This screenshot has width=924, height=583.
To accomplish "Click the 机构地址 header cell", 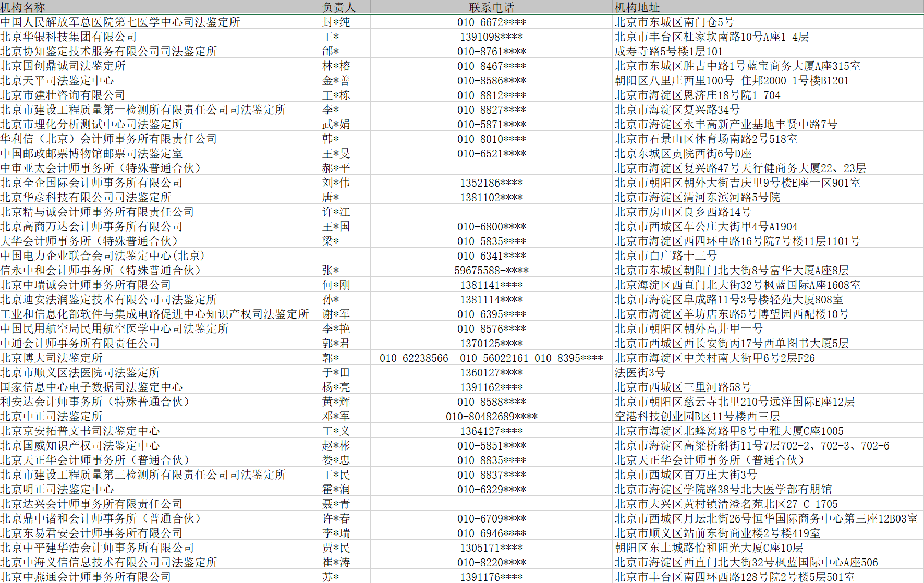I will [x=768, y=7].
